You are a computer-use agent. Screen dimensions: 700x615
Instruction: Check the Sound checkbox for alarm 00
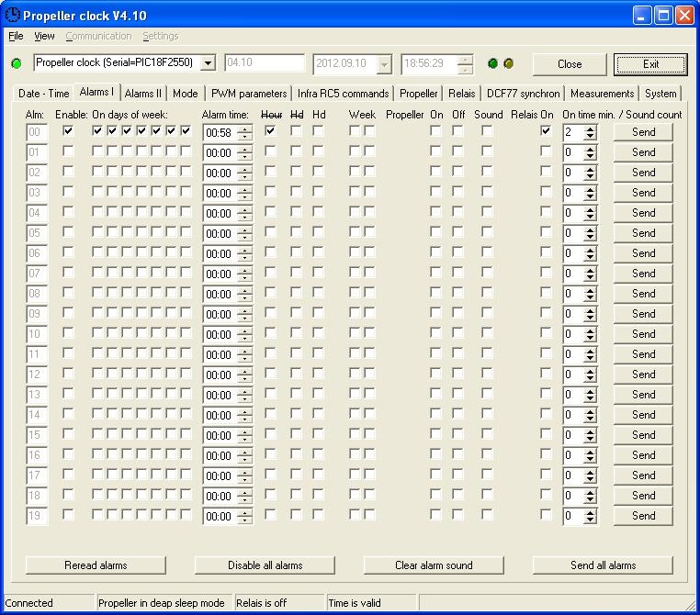click(x=487, y=130)
